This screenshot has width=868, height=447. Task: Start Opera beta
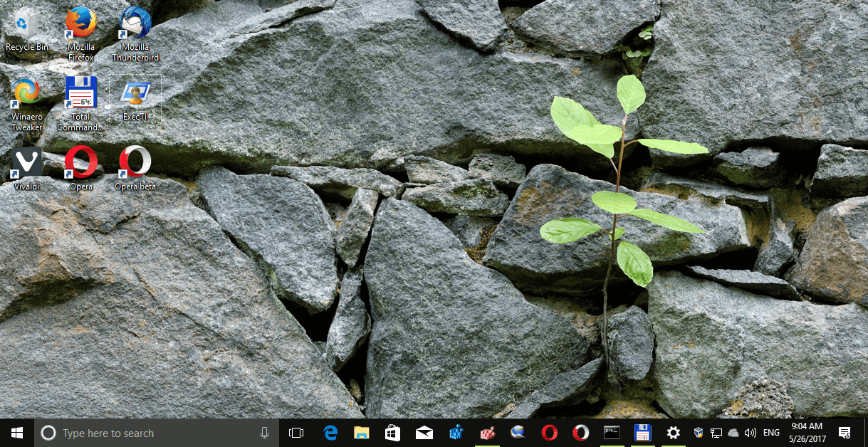pyautogui.click(x=135, y=162)
